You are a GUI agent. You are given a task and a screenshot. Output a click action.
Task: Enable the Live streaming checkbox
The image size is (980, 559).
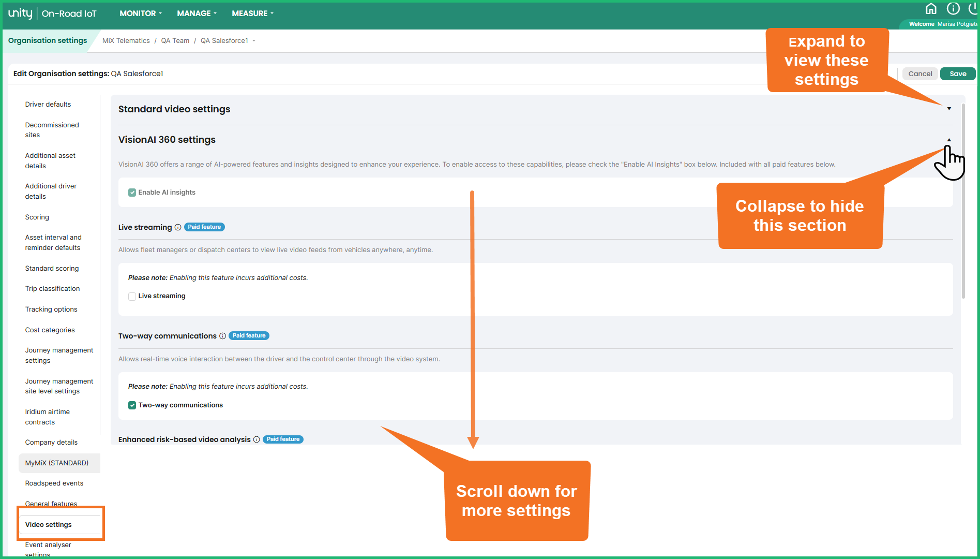tap(132, 296)
